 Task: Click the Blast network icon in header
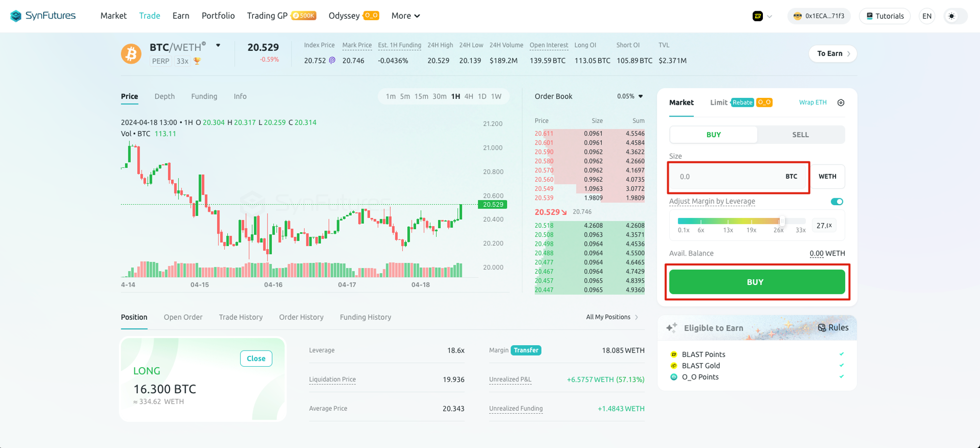758,16
